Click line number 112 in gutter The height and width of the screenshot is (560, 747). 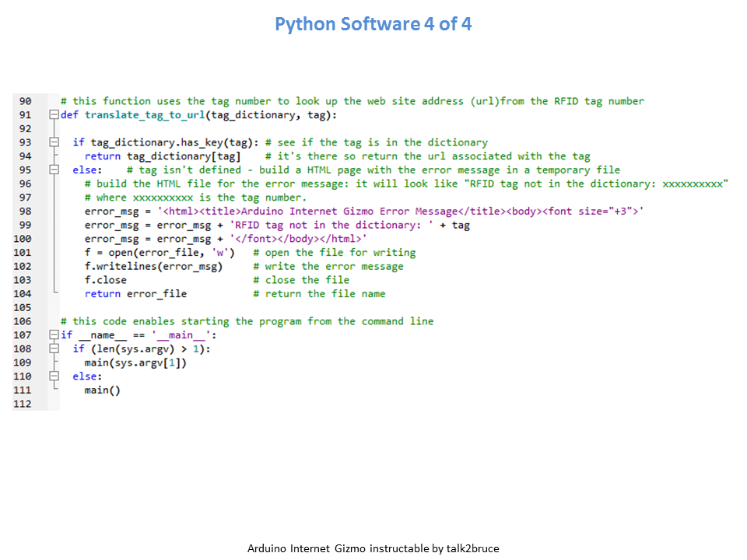(x=23, y=404)
